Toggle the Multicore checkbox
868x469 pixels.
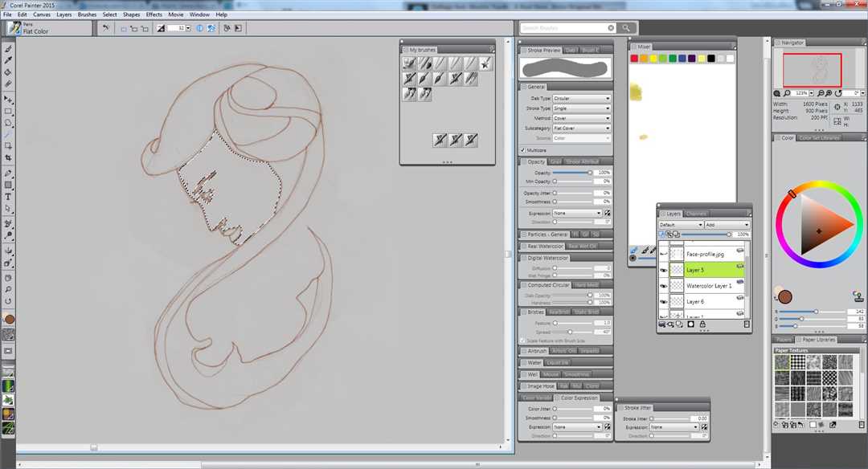click(523, 149)
